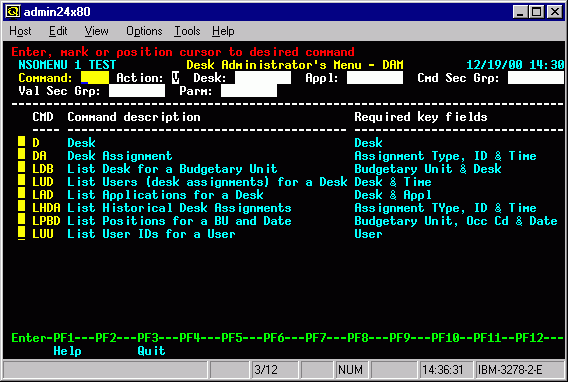Click the Val Sec Grp input field

pos(137,91)
